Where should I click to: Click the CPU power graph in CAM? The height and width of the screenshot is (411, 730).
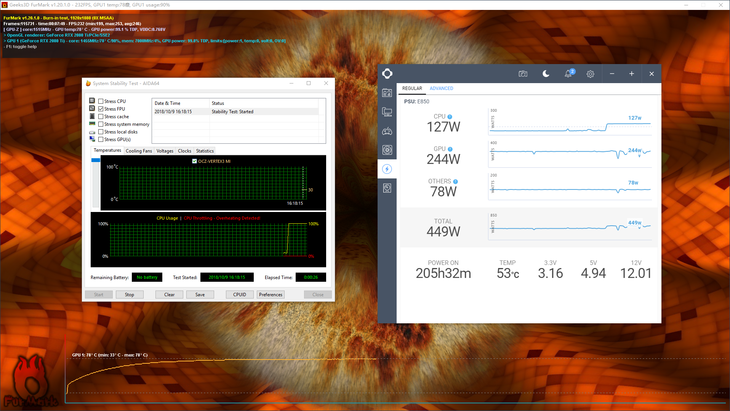click(x=570, y=122)
